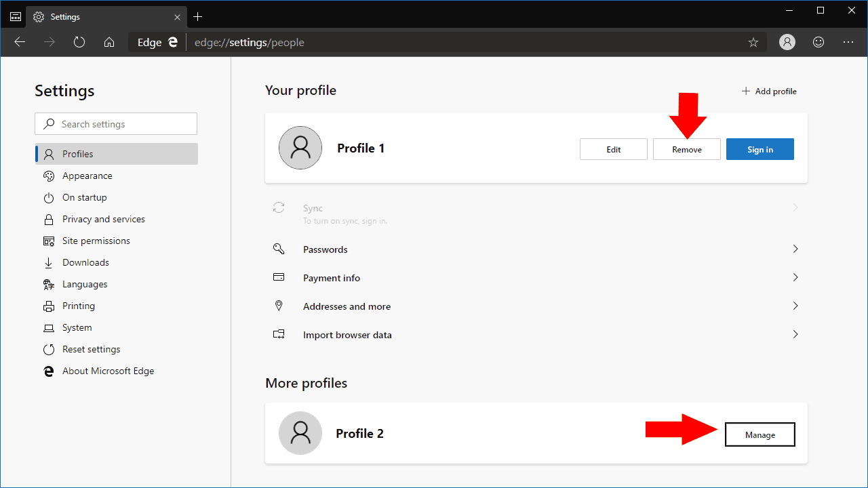Send feedback using the smiley icon
The image size is (868, 488).
(x=818, y=42)
